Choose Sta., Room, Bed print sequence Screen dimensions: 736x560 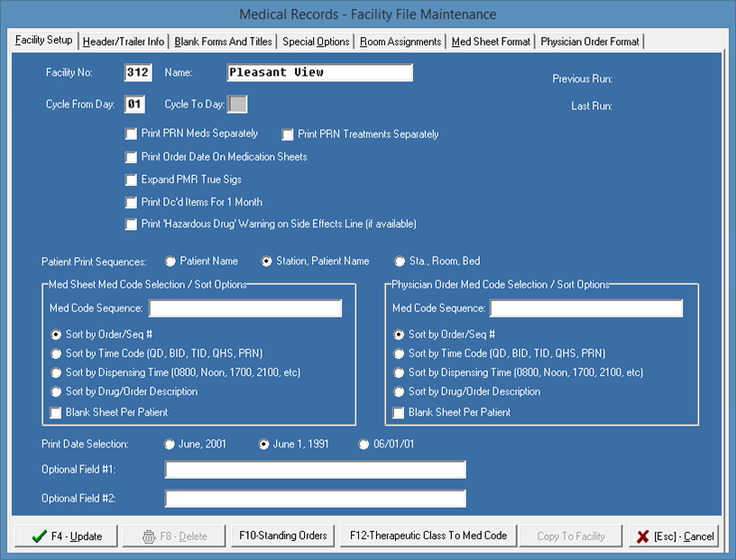click(x=400, y=262)
